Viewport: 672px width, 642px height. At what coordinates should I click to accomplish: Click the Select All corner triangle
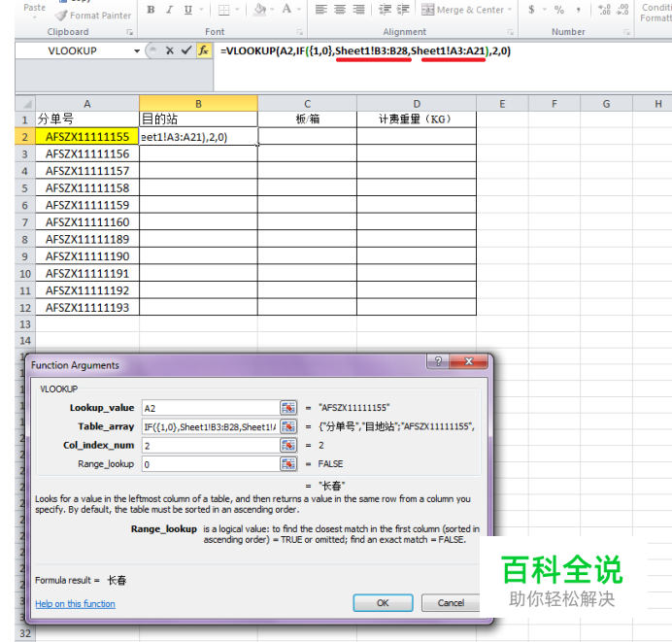click(x=25, y=104)
